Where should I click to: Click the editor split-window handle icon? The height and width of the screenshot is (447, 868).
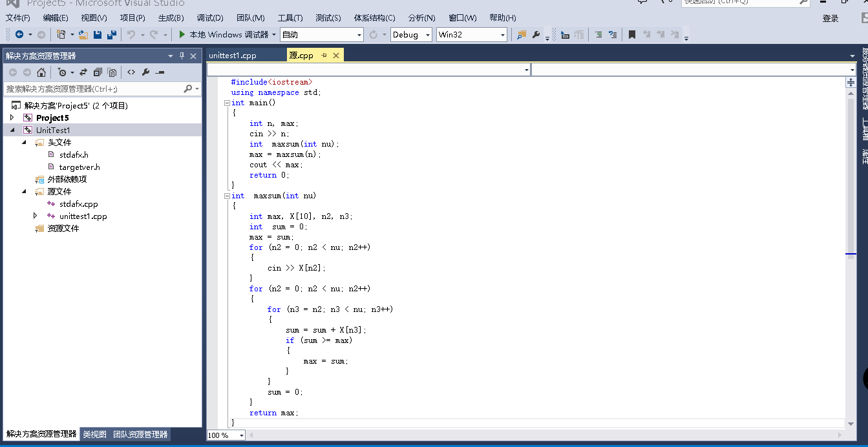[851, 83]
